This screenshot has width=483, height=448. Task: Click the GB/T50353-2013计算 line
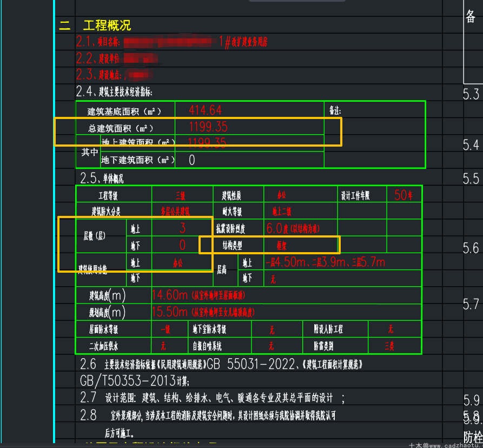click(x=135, y=381)
